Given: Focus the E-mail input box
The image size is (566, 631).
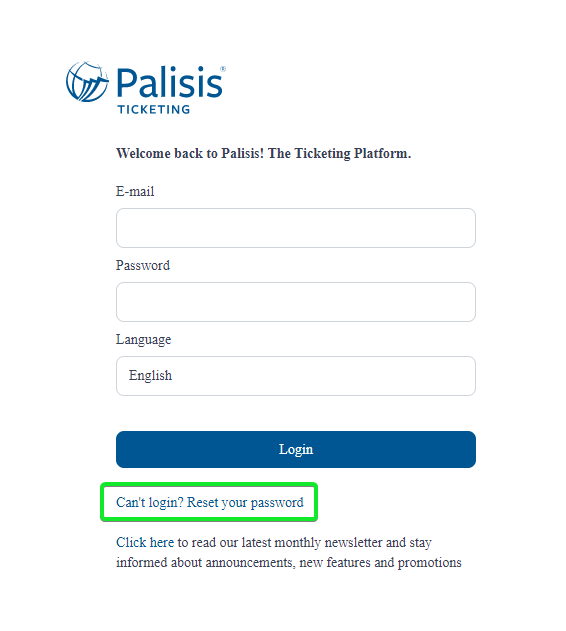Looking at the screenshot, I should coord(296,228).
